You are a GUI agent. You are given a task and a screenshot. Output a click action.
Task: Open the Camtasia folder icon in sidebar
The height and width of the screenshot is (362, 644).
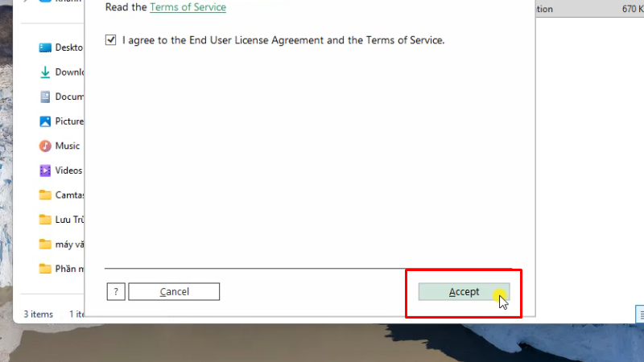point(45,195)
